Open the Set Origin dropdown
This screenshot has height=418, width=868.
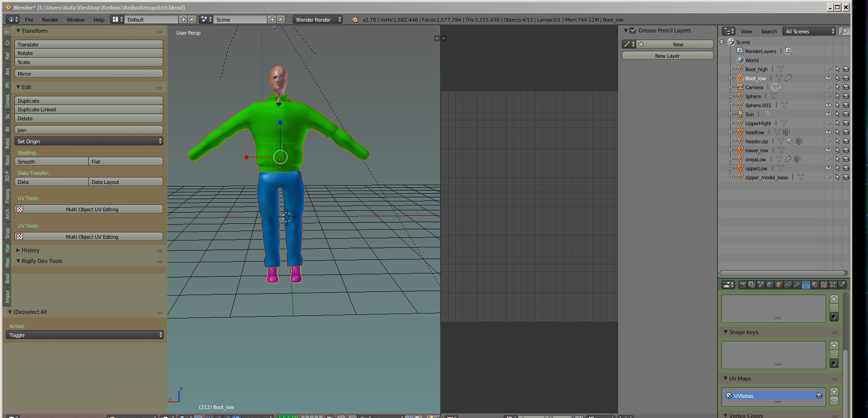[x=88, y=141]
